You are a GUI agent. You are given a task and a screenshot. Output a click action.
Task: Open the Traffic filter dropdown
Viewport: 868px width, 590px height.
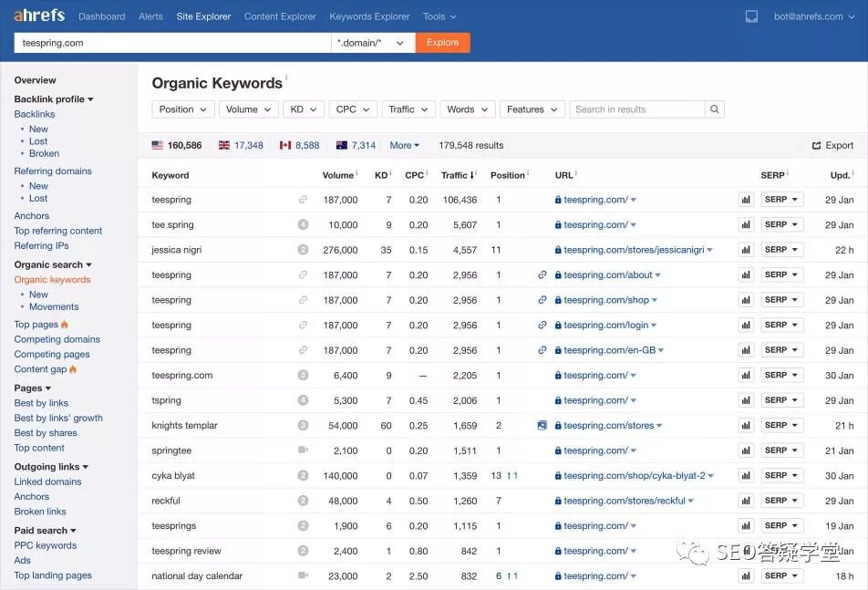pos(408,109)
